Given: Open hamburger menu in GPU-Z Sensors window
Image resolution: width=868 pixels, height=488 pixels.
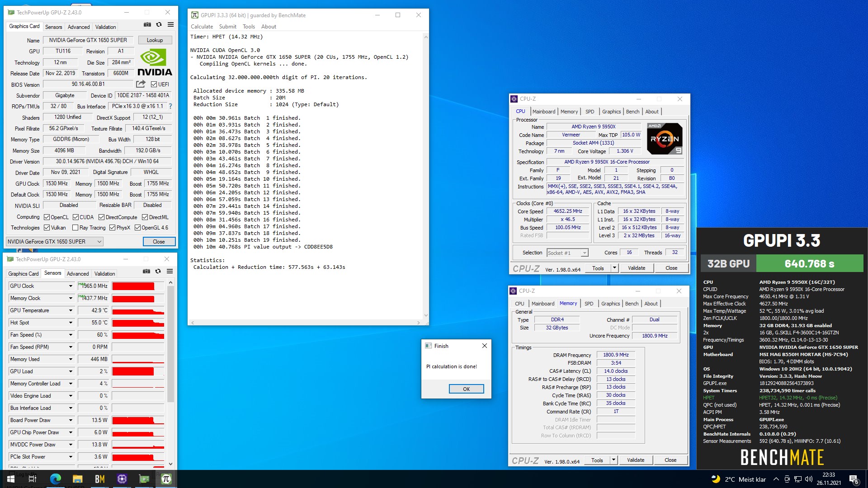Looking at the screenshot, I should 170,272.
